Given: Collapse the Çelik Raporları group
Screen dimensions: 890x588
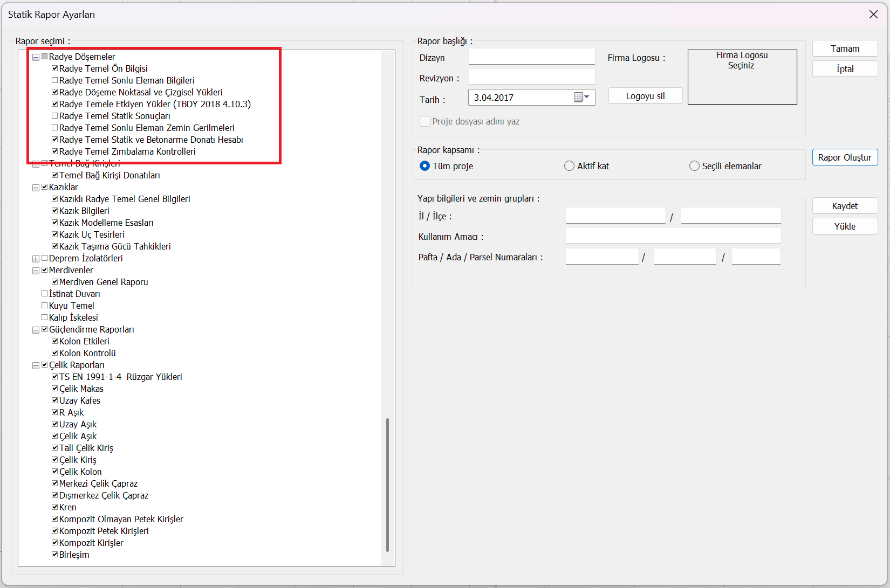Looking at the screenshot, I should point(36,365).
